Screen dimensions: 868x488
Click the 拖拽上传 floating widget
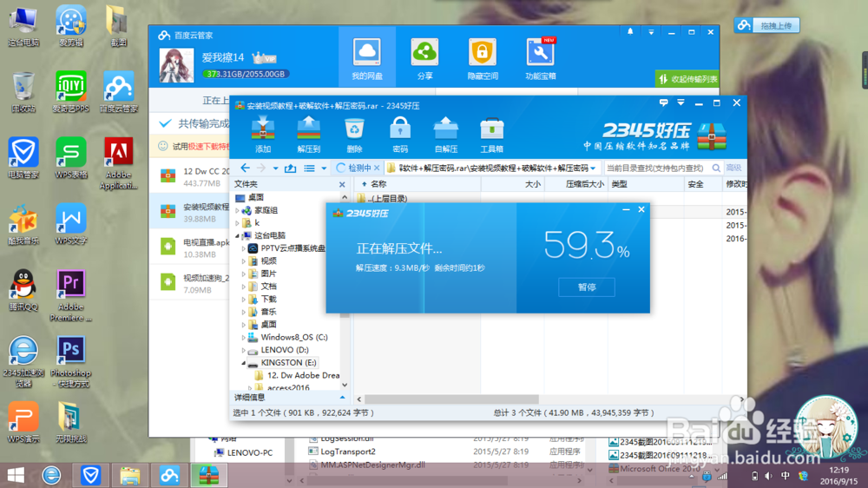pos(766,25)
